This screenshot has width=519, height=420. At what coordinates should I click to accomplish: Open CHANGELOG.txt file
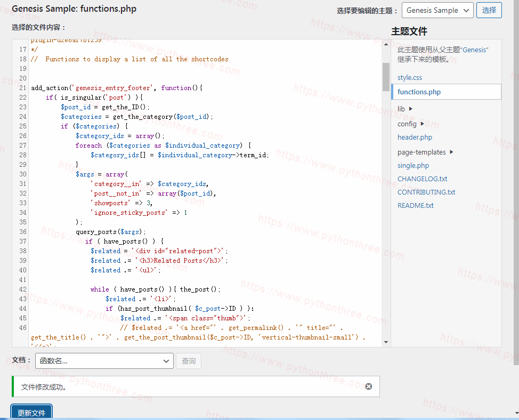tap(422, 179)
